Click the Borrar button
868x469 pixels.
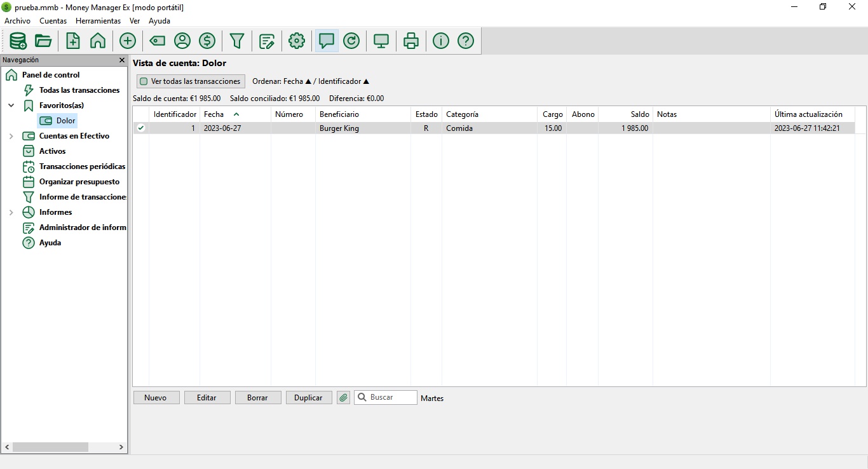point(257,398)
